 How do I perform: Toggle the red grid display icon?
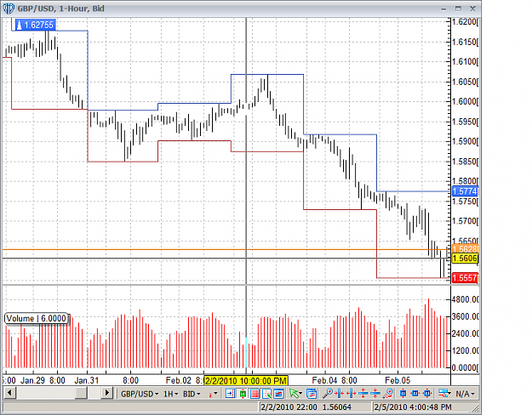tap(255, 394)
